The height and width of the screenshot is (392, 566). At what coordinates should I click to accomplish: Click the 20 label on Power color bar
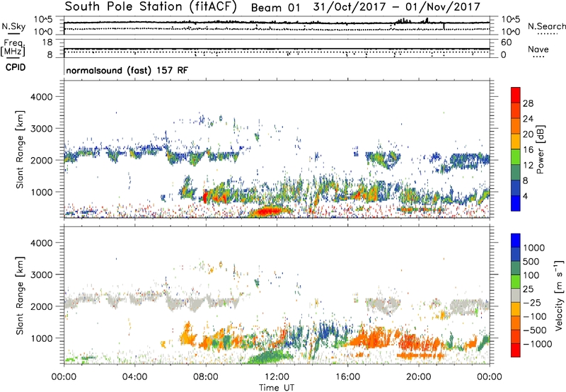(528, 134)
